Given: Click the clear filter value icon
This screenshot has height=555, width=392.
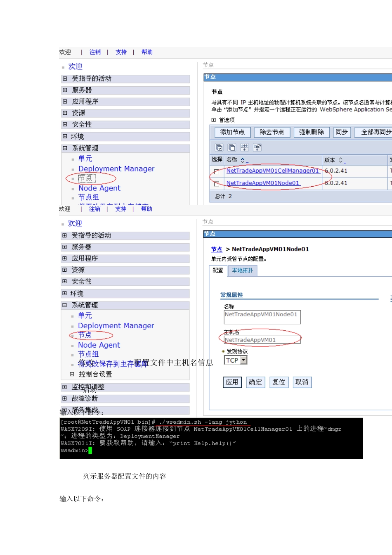Looking at the screenshot, I should (257, 147).
